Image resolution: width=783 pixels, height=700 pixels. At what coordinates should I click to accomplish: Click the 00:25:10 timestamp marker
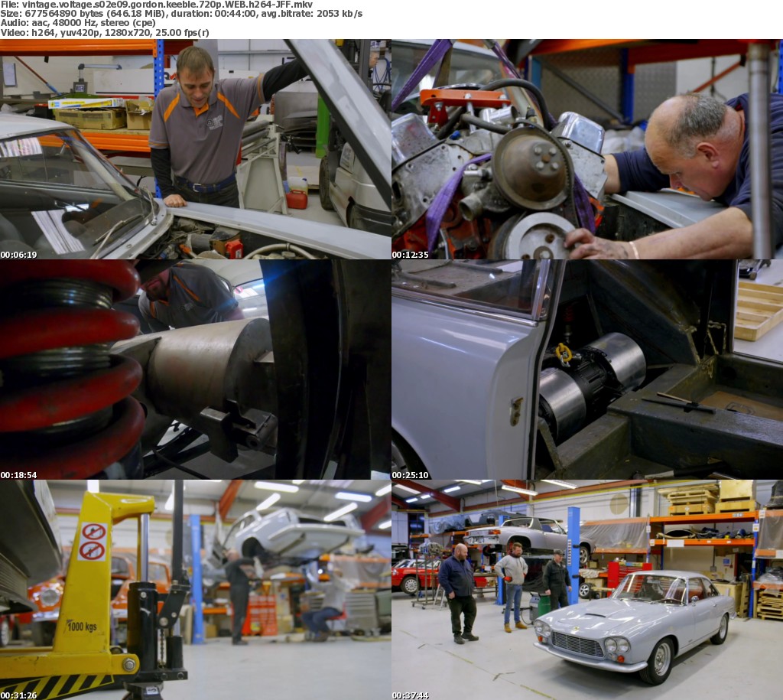[410, 474]
